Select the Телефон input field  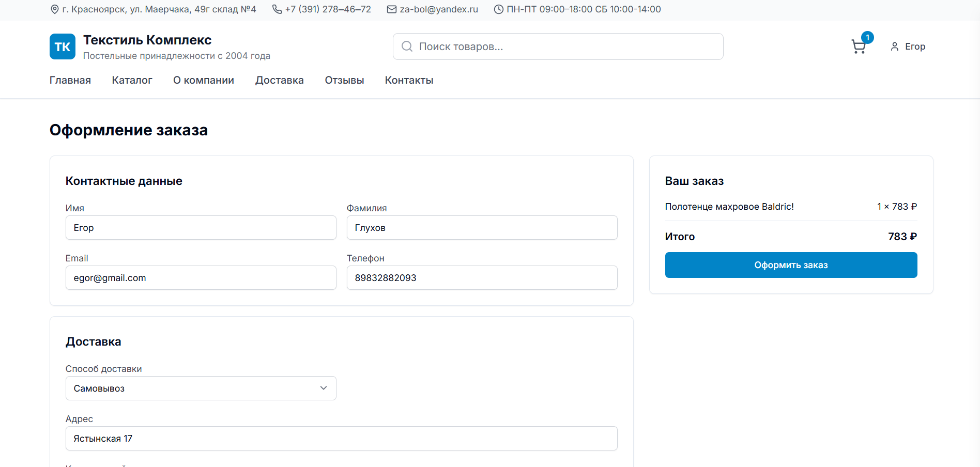coord(482,278)
